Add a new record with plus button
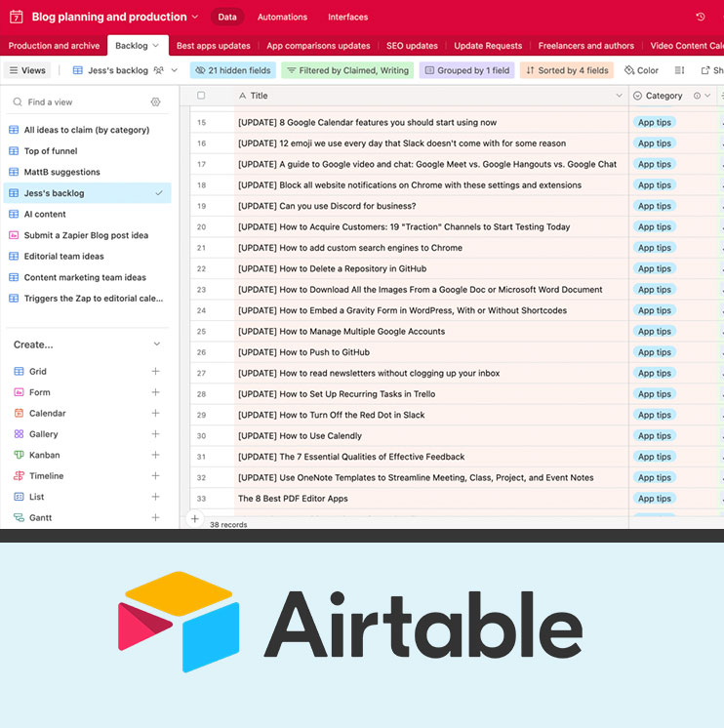Image resolution: width=724 pixels, height=728 pixels. [195, 519]
